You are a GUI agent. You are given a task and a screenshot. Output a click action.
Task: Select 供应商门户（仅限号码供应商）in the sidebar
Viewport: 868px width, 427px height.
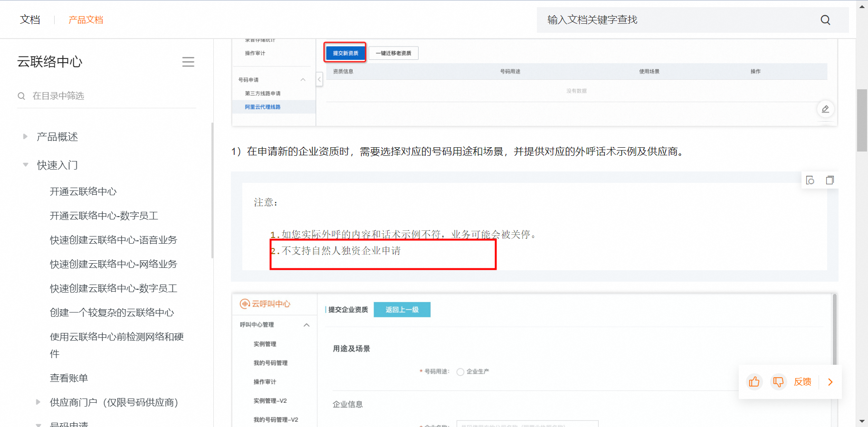[x=114, y=402]
